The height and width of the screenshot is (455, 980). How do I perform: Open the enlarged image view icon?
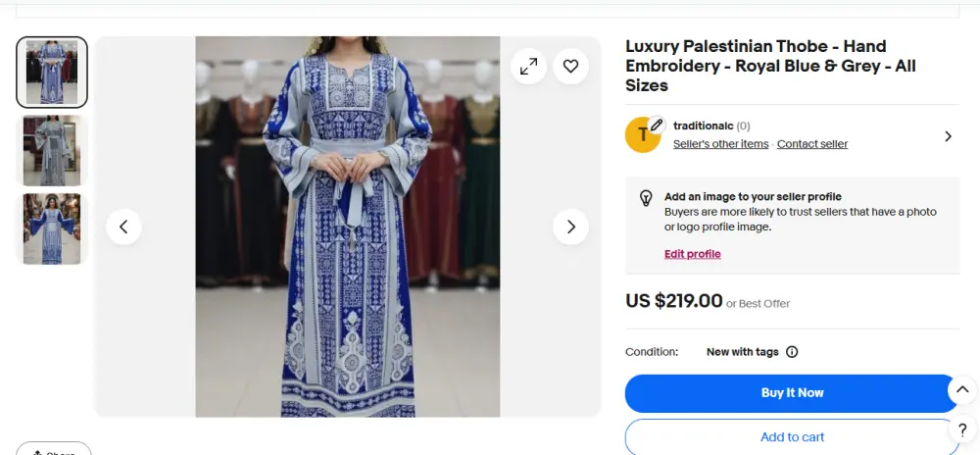pos(528,67)
